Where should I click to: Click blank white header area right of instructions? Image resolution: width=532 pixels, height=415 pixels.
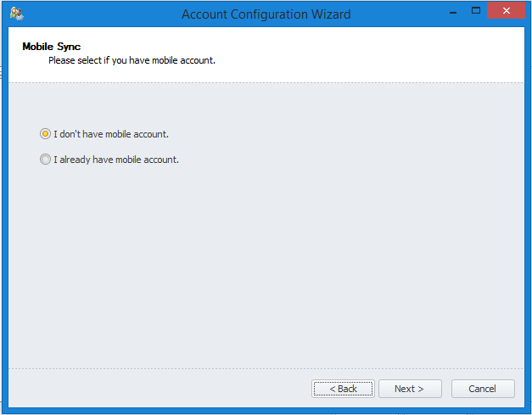pos(382,55)
